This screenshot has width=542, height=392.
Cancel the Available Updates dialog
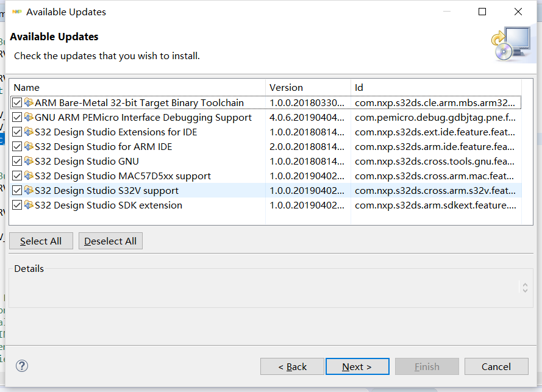pyautogui.click(x=496, y=366)
